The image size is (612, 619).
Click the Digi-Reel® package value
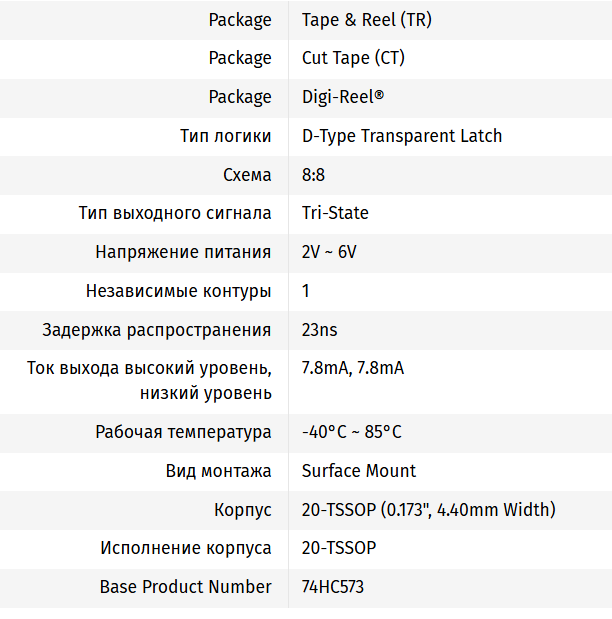[343, 97]
